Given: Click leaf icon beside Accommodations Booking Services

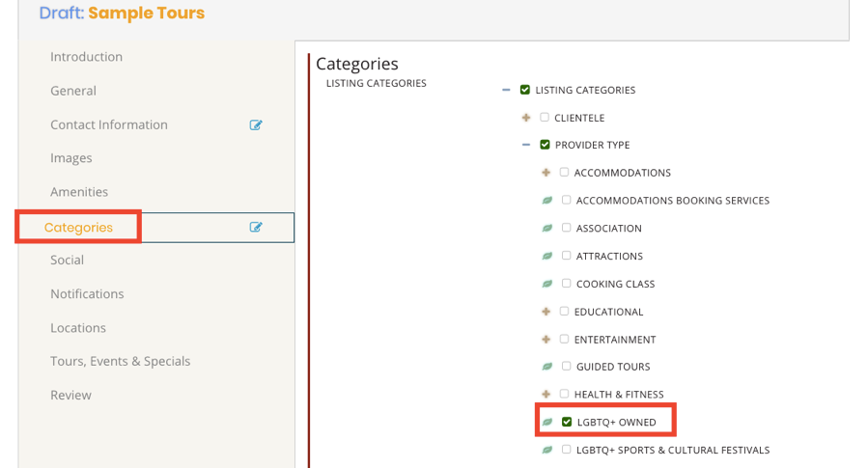Looking at the screenshot, I should [x=546, y=201].
